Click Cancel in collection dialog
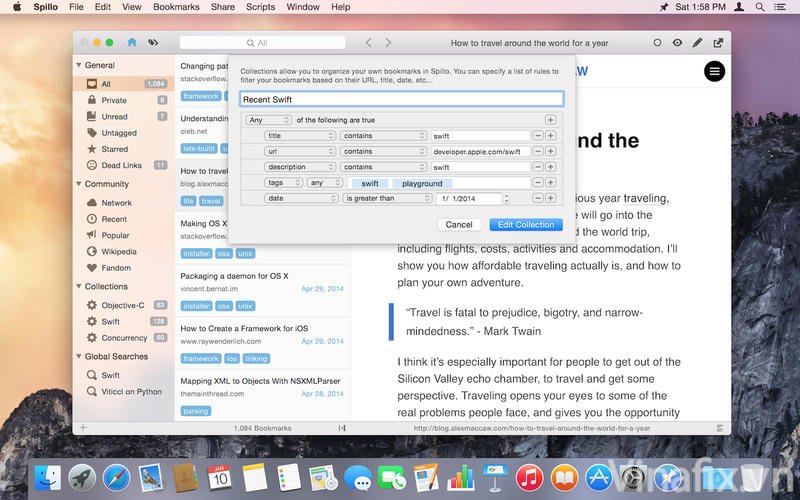Image resolution: width=800 pixels, height=500 pixels. click(459, 224)
